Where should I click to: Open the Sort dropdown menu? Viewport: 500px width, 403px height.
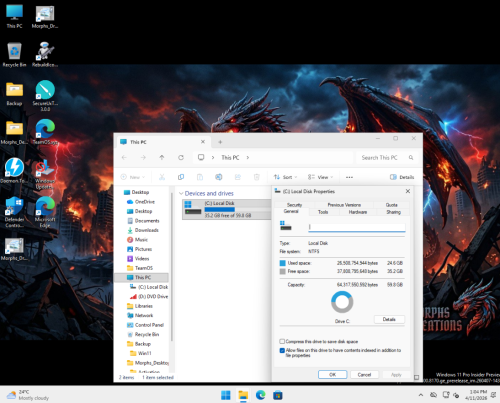[285, 177]
